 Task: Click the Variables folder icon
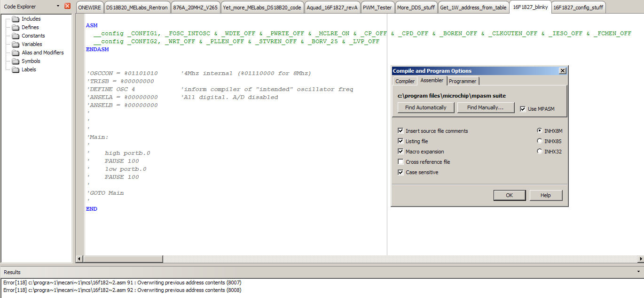16,44
